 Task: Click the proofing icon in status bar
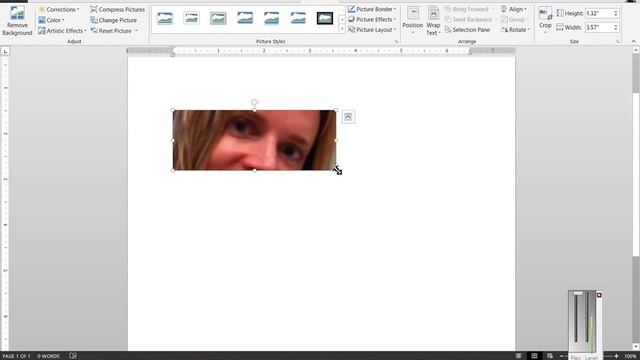73,356
